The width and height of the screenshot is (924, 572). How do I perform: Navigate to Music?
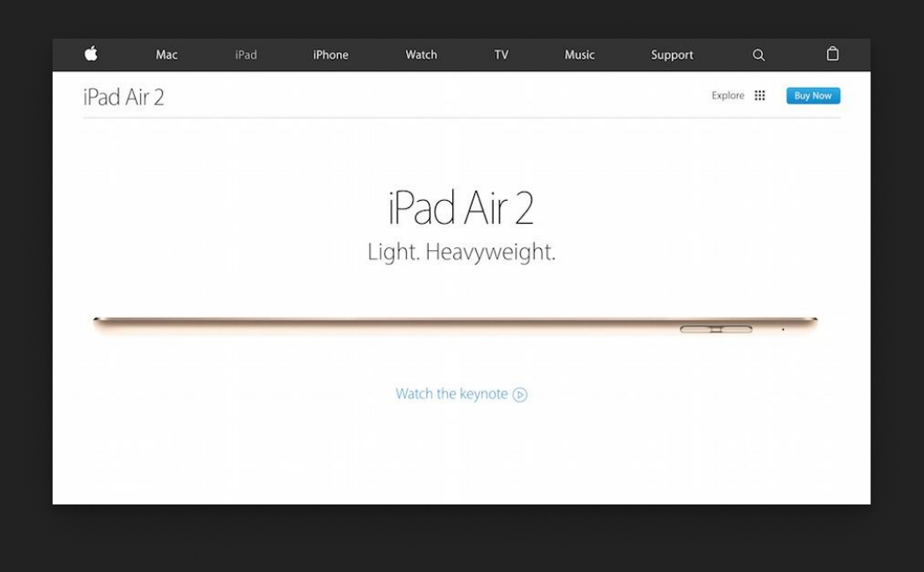[x=579, y=55]
